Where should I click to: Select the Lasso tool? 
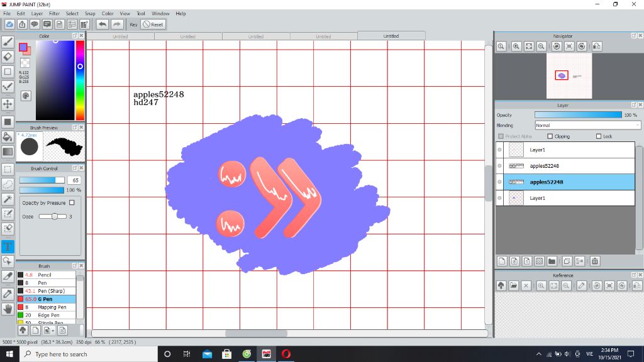click(x=8, y=184)
